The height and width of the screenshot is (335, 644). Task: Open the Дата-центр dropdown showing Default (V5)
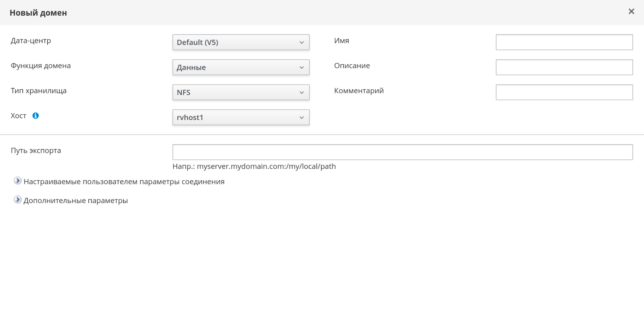click(241, 42)
